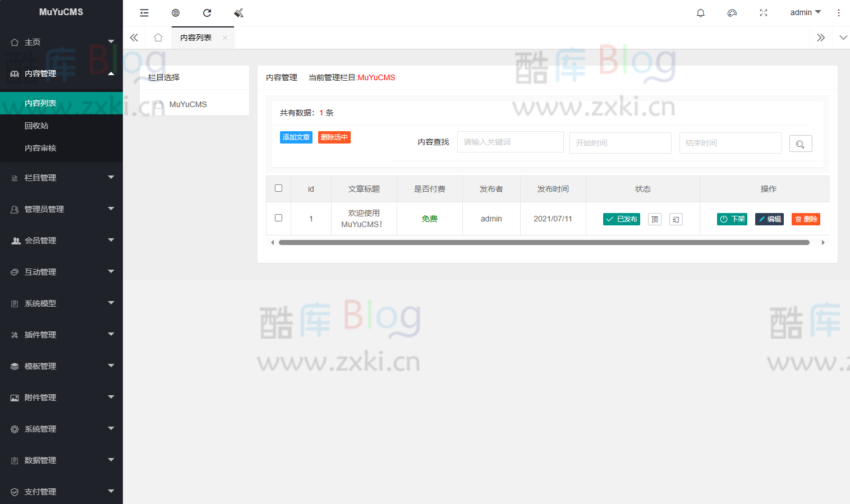Expand the 系统管理 menu section
This screenshot has width=850, height=504.
(x=61, y=429)
